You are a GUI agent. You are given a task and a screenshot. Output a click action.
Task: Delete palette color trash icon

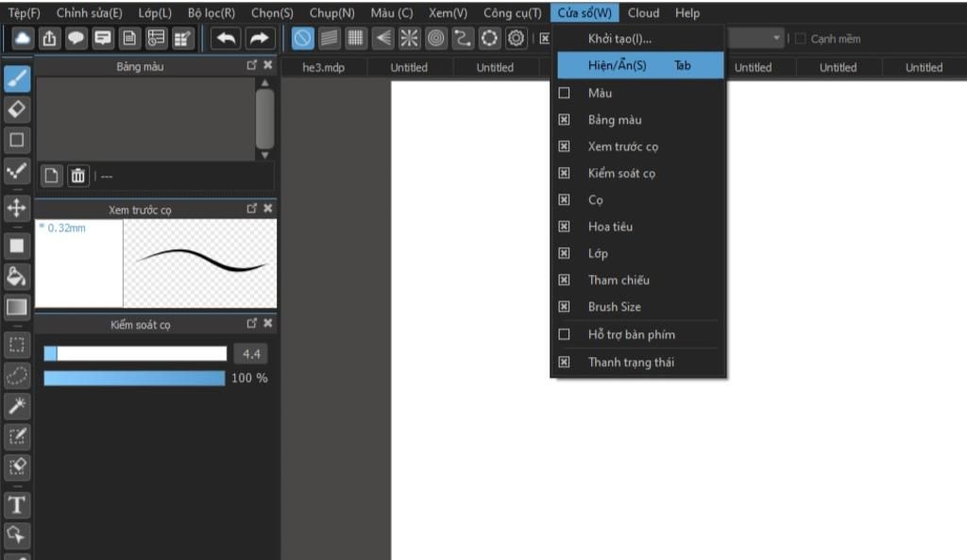[77, 176]
